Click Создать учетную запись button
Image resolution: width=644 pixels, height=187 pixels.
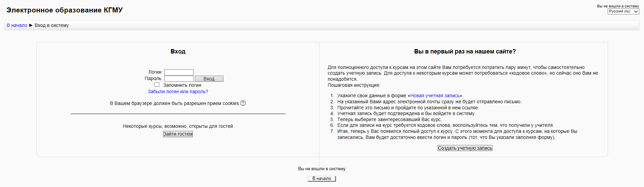coord(465,148)
